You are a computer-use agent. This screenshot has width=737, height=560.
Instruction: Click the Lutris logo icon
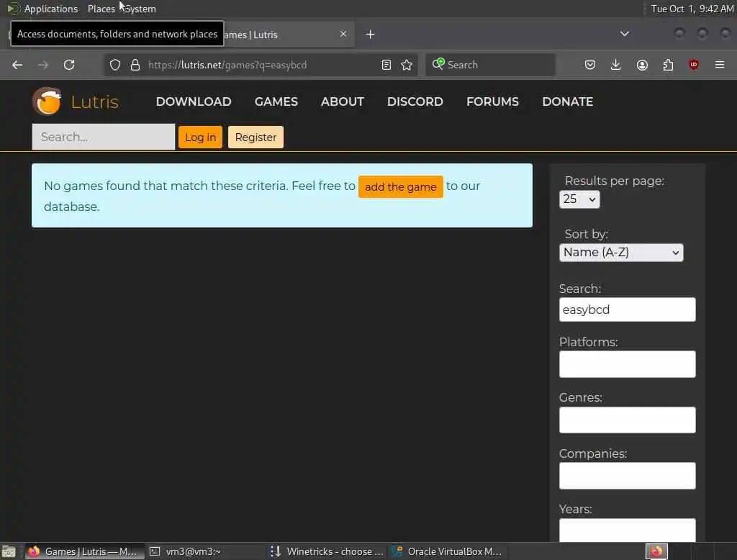click(x=47, y=101)
